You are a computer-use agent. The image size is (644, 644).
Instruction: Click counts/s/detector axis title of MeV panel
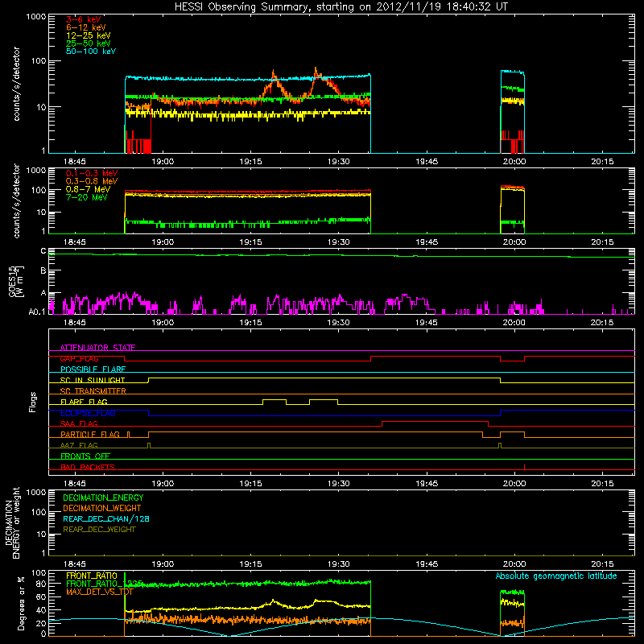[x=17, y=200]
